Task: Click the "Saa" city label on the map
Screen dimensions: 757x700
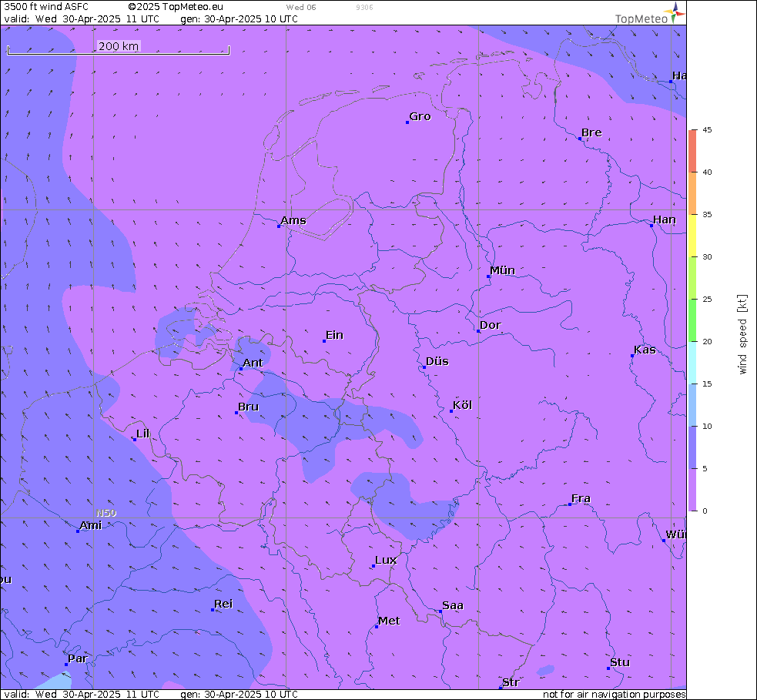Action: pos(453,605)
